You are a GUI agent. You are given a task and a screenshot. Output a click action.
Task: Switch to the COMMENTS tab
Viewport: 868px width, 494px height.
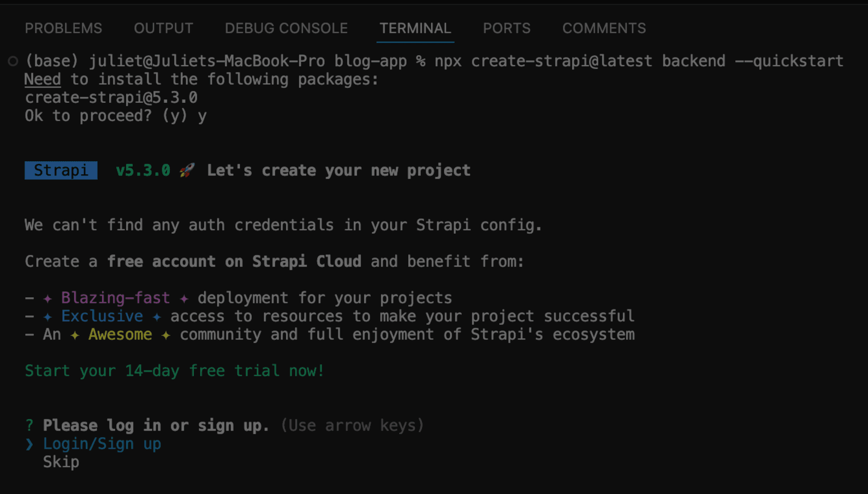point(604,28)
